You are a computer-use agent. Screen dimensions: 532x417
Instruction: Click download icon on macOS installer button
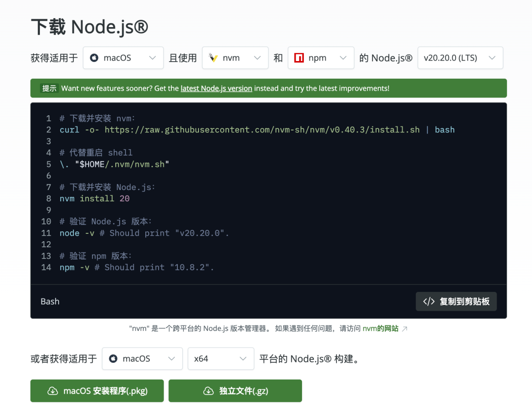coord(53,391)
